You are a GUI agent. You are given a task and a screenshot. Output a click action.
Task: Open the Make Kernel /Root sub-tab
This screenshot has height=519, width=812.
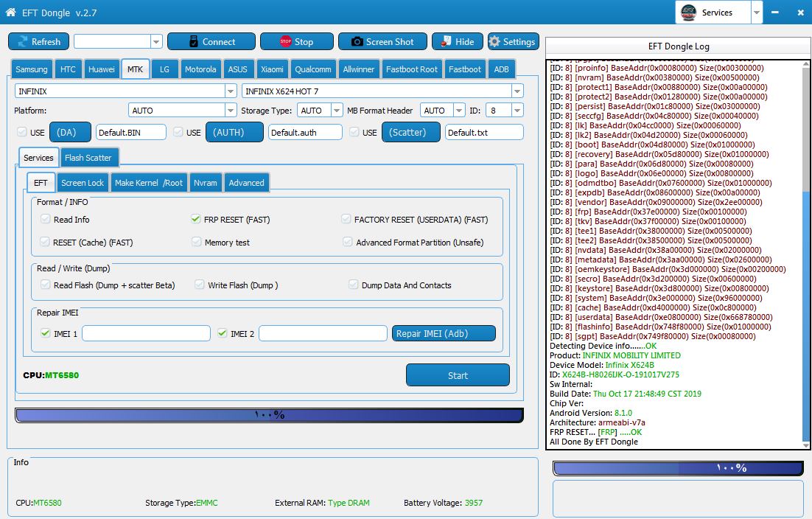click(149, 183)
